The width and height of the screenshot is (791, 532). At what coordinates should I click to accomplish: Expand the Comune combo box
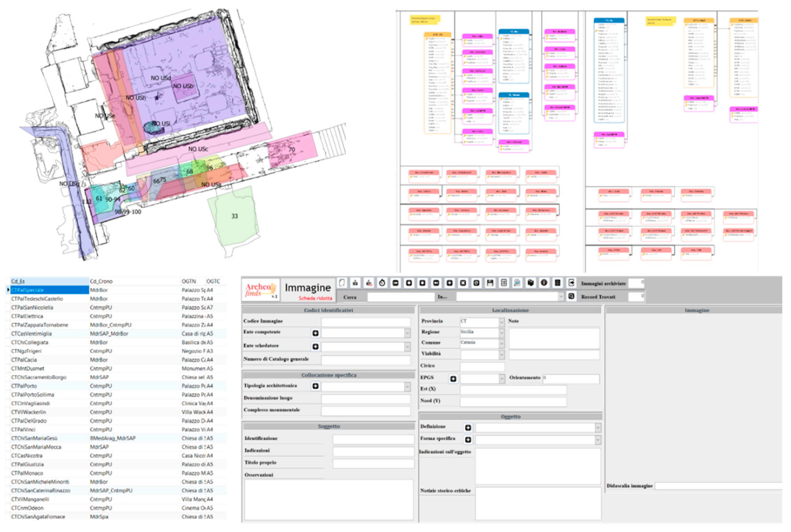pyautogui.click(x=502, y=343)
